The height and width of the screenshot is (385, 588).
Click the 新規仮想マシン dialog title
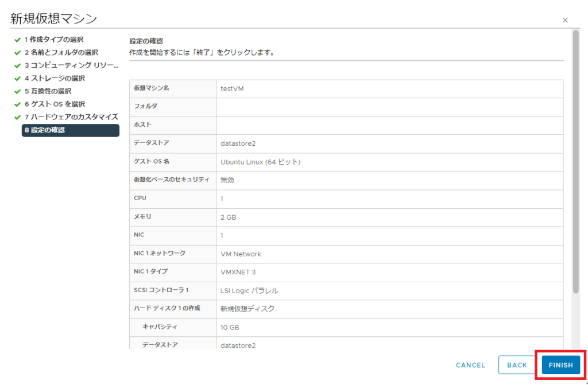coord(53,19)
